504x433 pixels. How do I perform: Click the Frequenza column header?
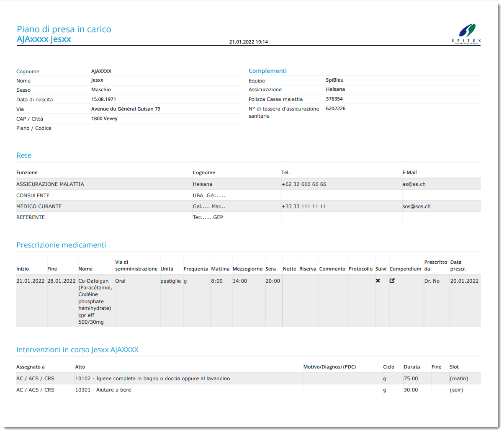tap(195, 269)
